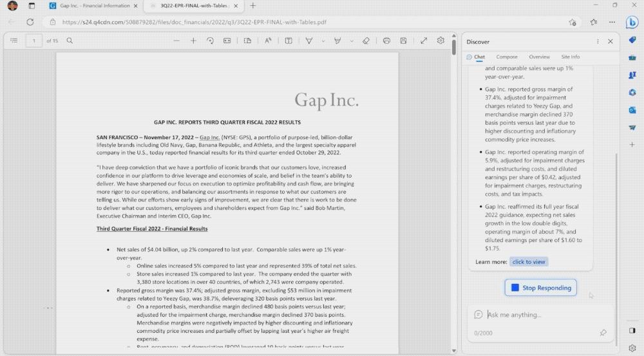The width and height of the screenshot is (644, 356).
Task: Click 'Third Quarter Fiscal 2022 - Financial Results' heading
Action: pos(152,229)
